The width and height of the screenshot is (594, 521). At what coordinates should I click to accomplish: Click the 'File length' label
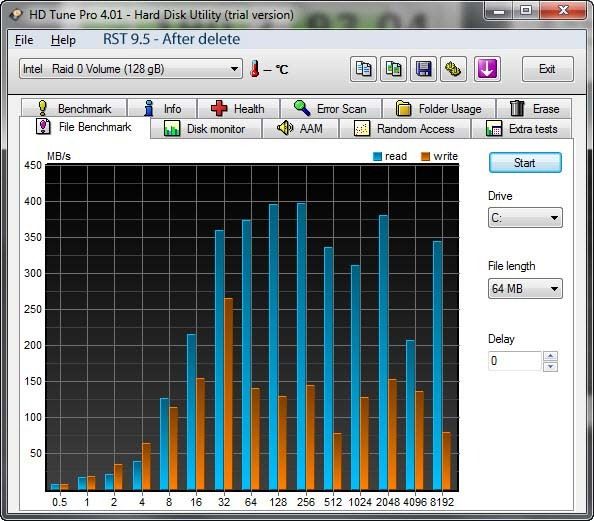[x=511, y=266]
